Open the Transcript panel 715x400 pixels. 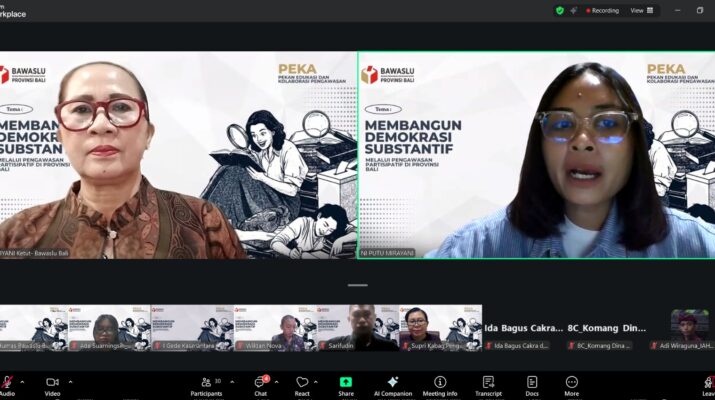point(488,383)
